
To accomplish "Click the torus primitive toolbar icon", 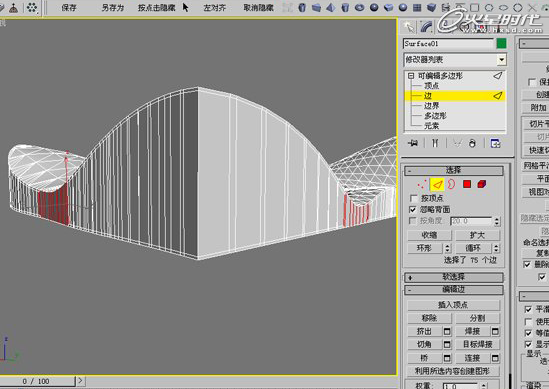I will (359, 7).
